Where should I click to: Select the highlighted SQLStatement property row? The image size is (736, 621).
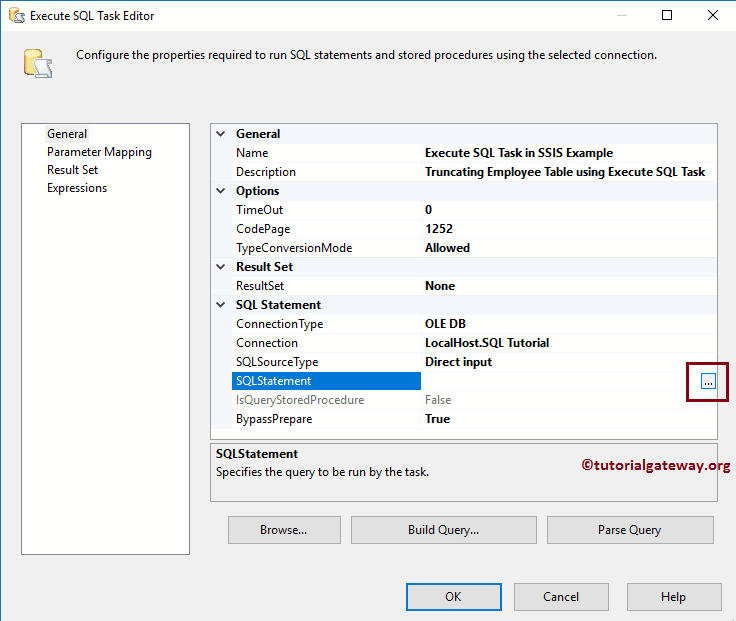pos(326,381)
